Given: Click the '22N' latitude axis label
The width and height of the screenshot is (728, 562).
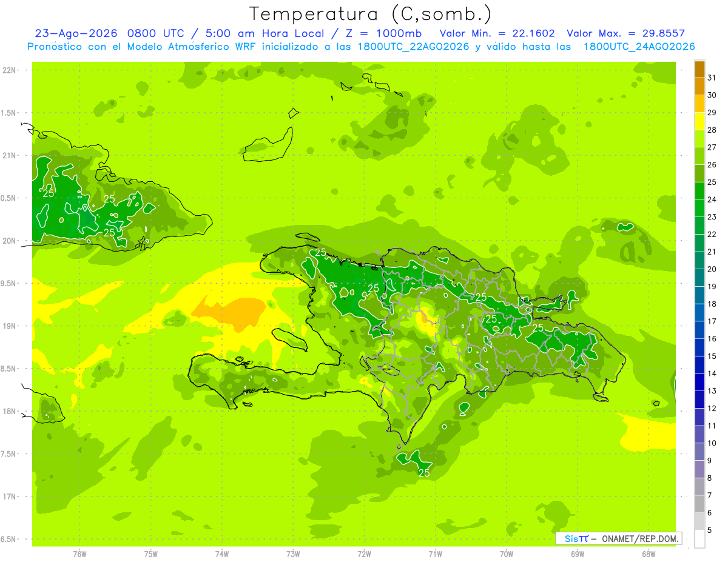Looking at the screenshot, I should pyautogui.click(x=8, y=70).
